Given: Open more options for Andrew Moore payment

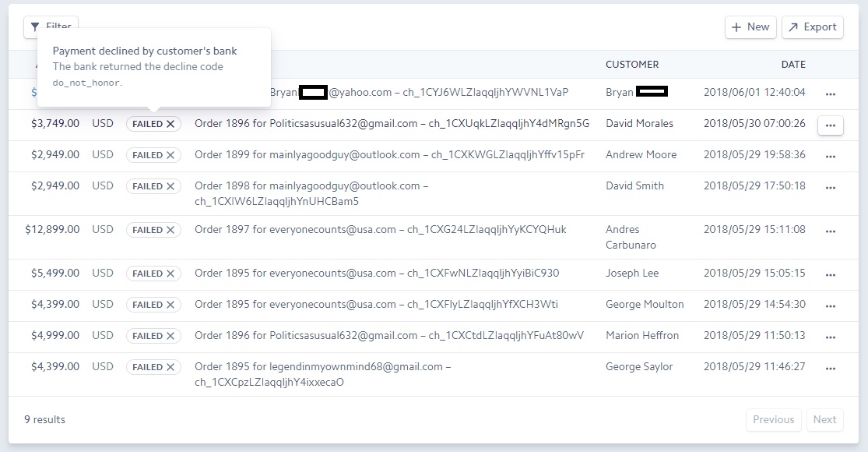Looking at the screenshot, I should click(x=830, y=156).
